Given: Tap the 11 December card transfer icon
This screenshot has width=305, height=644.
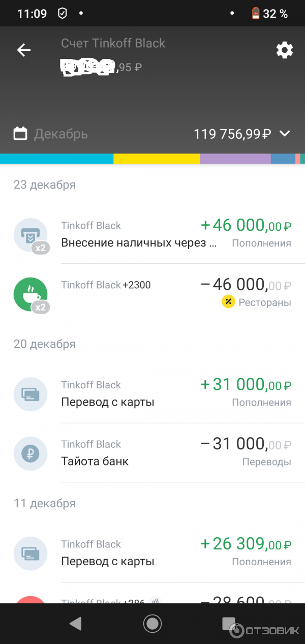Looking at the screenshot, I should coord(30,553).
